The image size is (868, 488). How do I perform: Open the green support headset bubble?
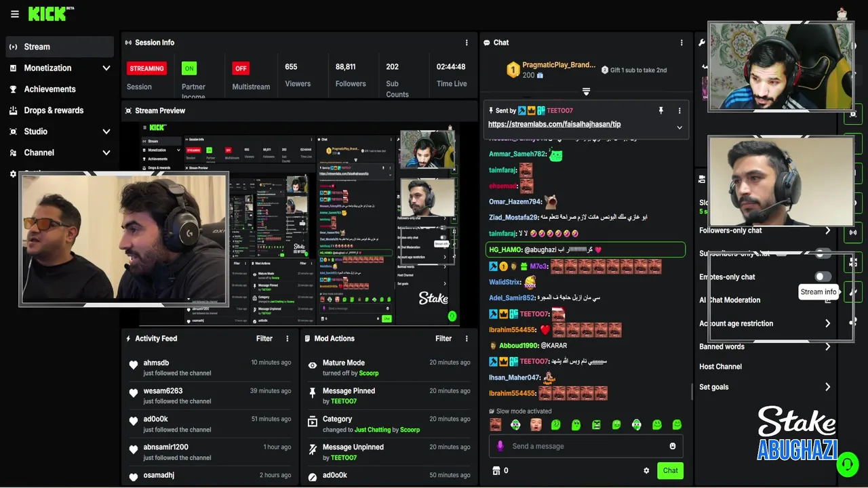click(x=847, y=464)
